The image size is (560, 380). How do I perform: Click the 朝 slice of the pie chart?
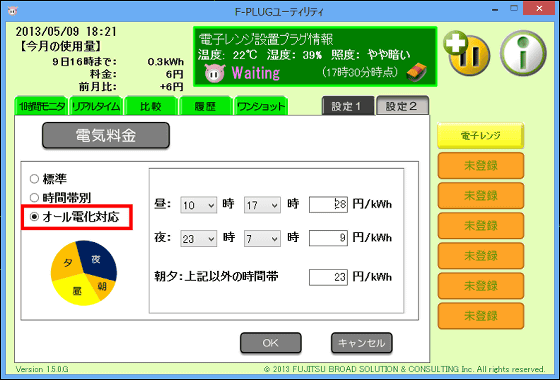[102, 286]
